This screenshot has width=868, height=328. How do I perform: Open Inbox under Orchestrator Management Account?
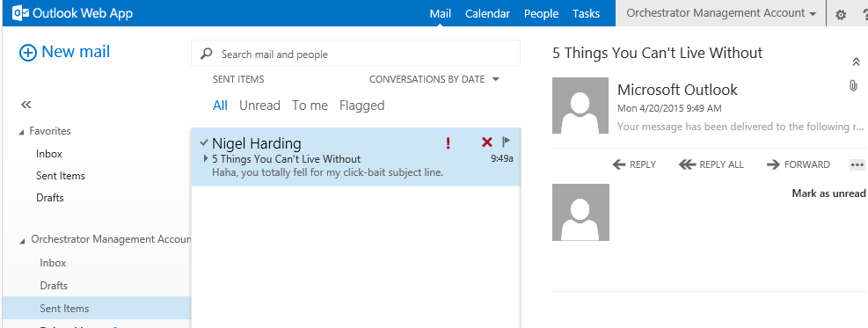click(53, 263)
